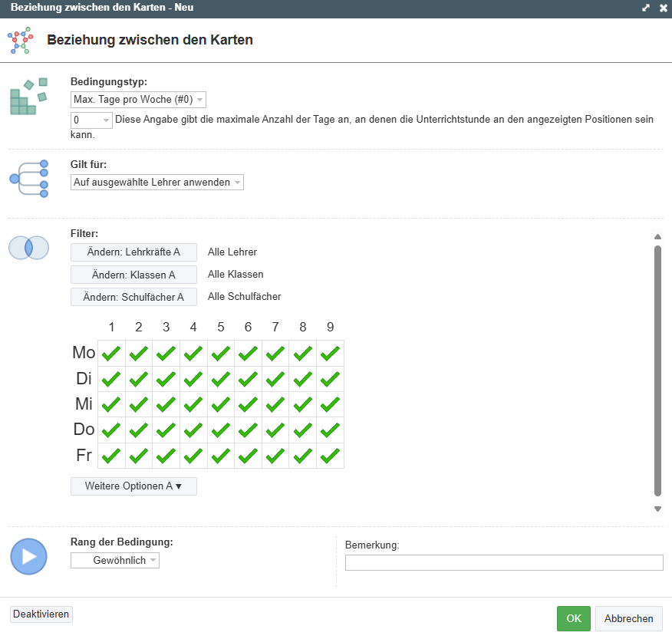
Task: Click the Do row header
Action: pyautogui.click(x=84, y=430)
